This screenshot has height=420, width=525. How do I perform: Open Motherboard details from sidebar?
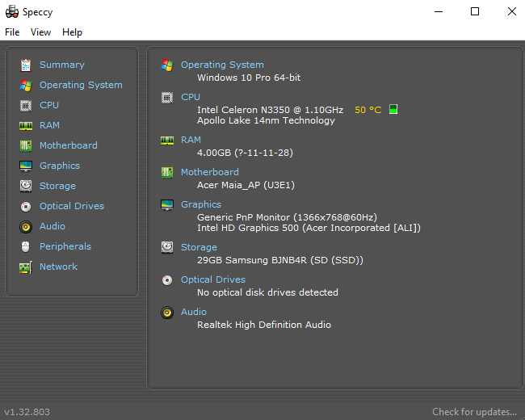tap(69, 145)
